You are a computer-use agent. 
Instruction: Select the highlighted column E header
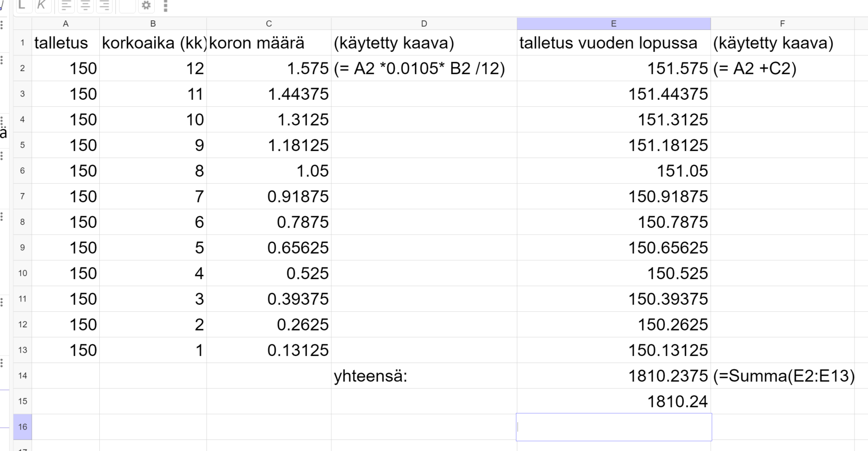(x=614, y=23)
